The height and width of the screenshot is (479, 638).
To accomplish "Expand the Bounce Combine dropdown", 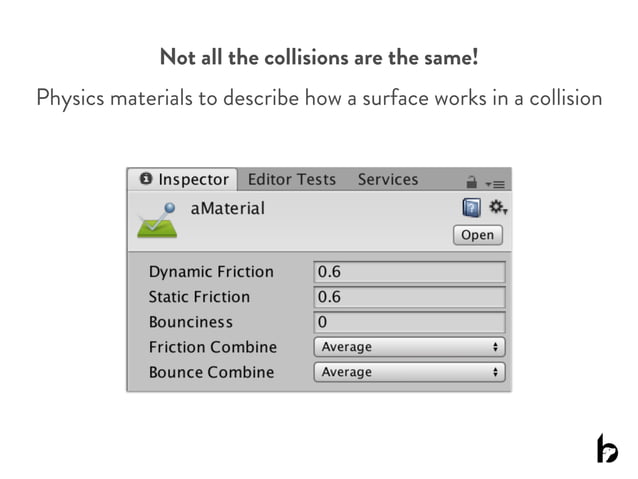I will [409, 372].
